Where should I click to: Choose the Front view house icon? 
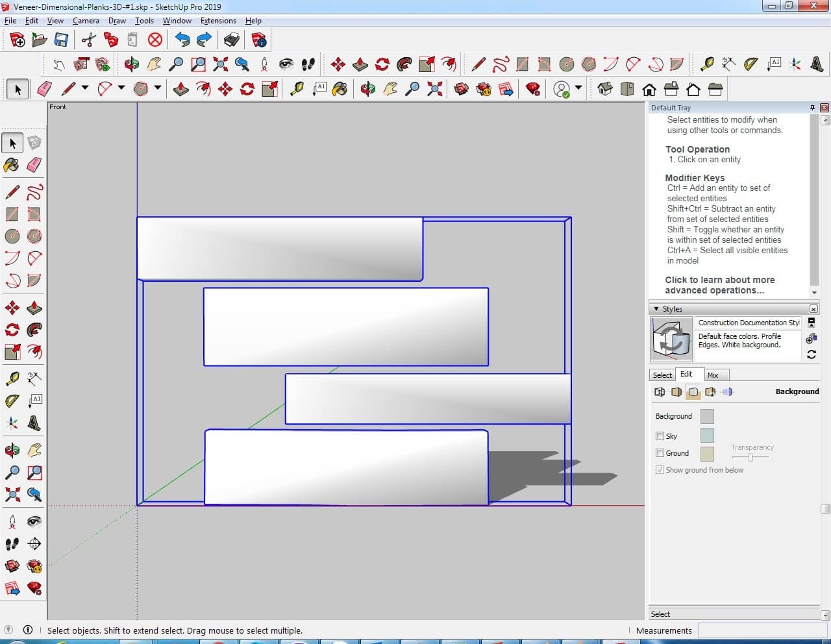(x=649, y=89)
